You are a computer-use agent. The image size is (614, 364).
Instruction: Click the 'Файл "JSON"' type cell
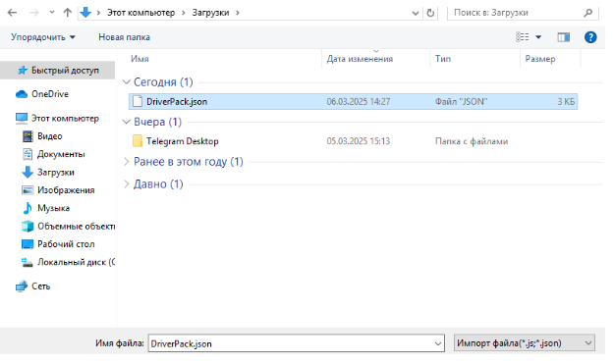pyautogui.click(x=461, y=102)
